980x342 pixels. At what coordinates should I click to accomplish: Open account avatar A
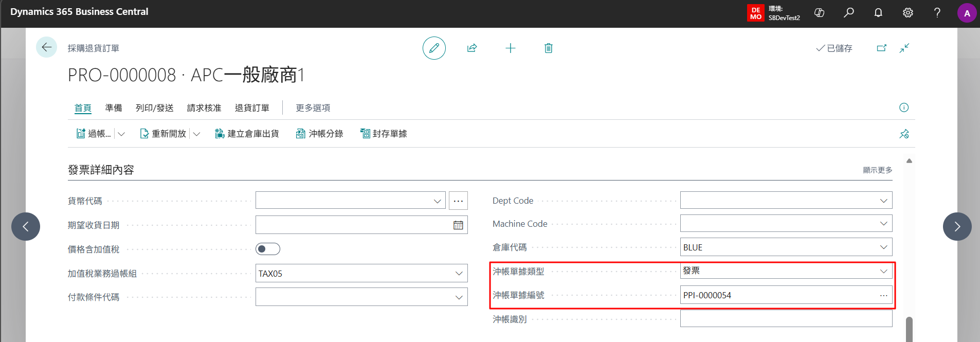click(967, 13)
